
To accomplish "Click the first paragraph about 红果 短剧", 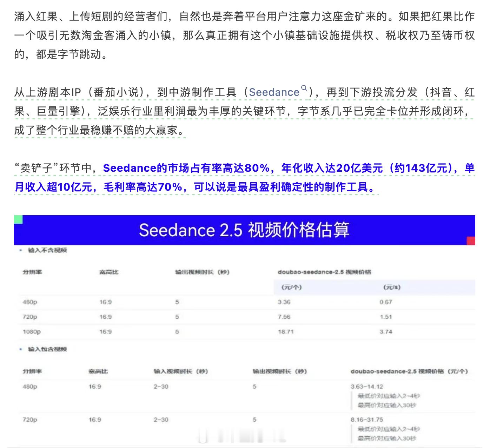I will coord(244,35).
